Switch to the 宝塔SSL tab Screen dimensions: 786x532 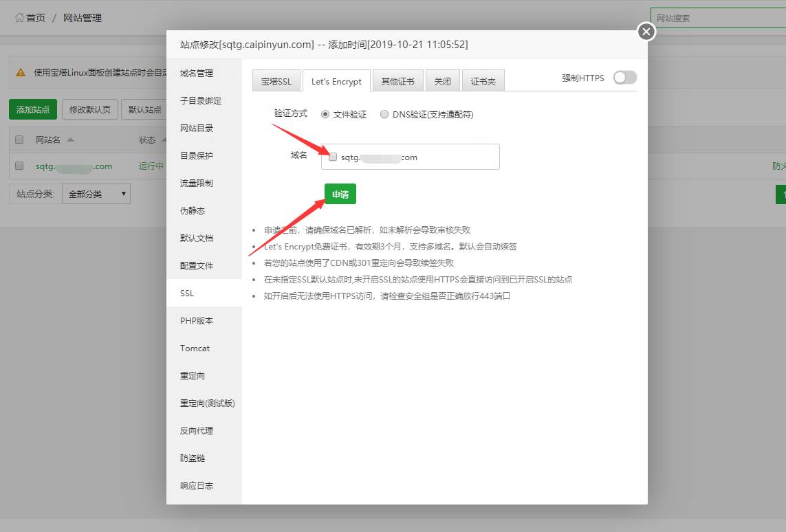pyautogui.click(x=276, y=81)
